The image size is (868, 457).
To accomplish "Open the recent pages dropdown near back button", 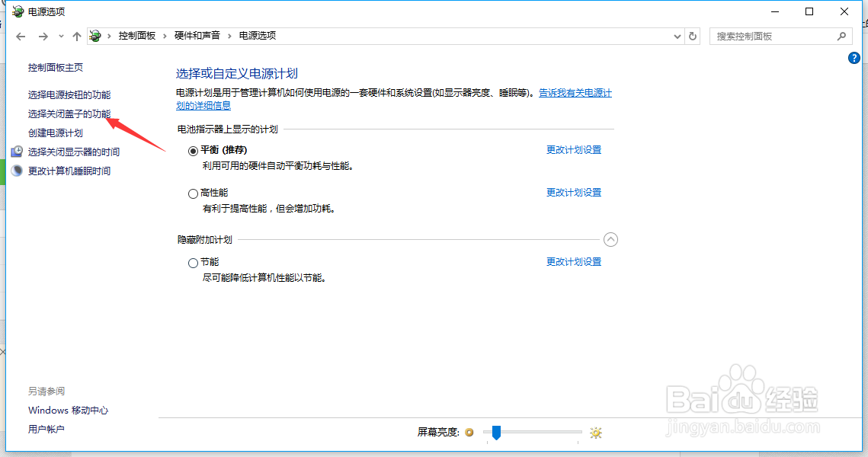I will 60,35.
